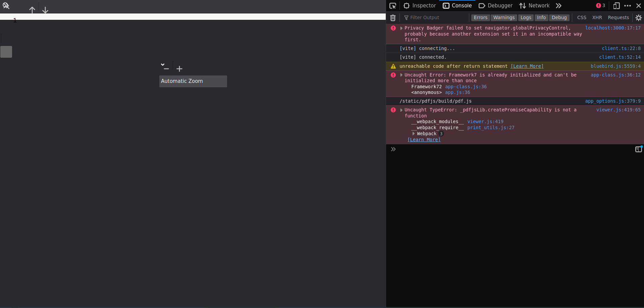This screenshot has width=644, height=308.
Task: Follow the Learn More link for unreachable code
Action: coord(527,66)
